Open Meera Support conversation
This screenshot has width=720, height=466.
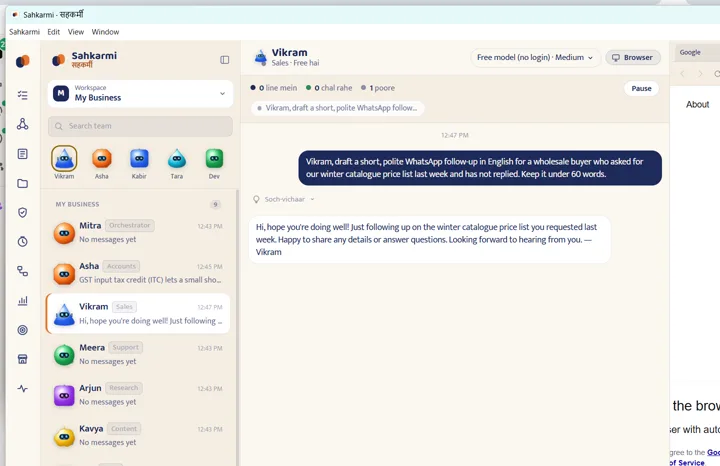coord(138,354)
